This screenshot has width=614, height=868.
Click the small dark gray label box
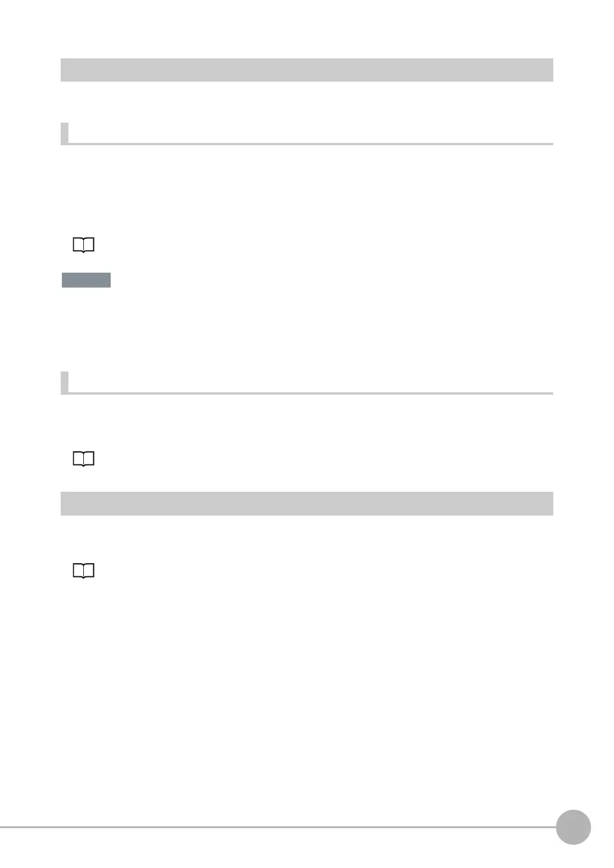coord(86,280)
